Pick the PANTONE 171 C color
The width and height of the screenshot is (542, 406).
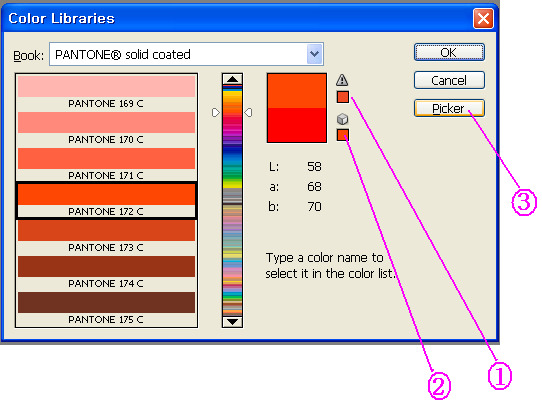106,164
